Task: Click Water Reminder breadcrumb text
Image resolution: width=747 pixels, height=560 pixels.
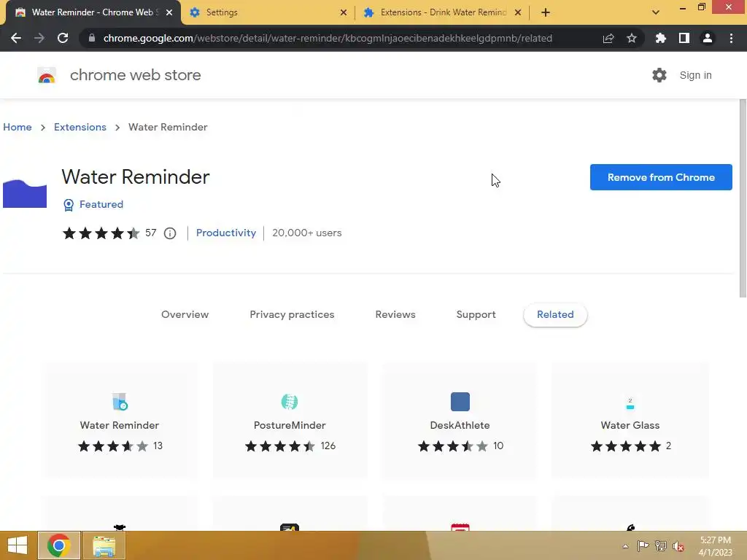Action: pos(168,127)
